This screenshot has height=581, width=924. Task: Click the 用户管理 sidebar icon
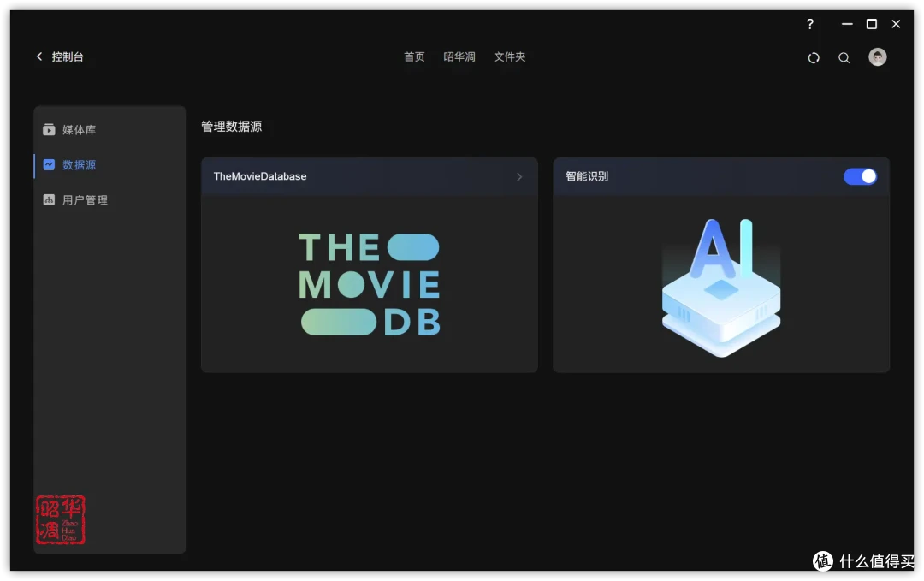coord(49,199)
